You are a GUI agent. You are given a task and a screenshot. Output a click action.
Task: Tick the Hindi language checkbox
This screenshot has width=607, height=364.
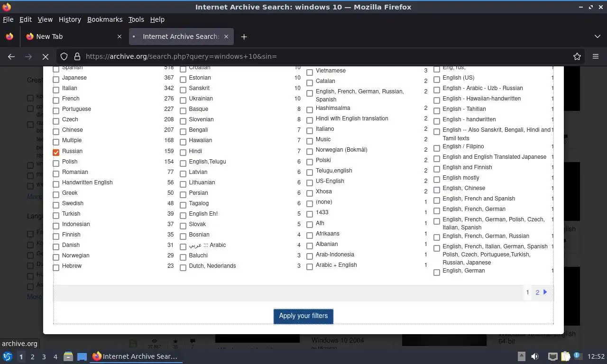[x=183, y=152]
